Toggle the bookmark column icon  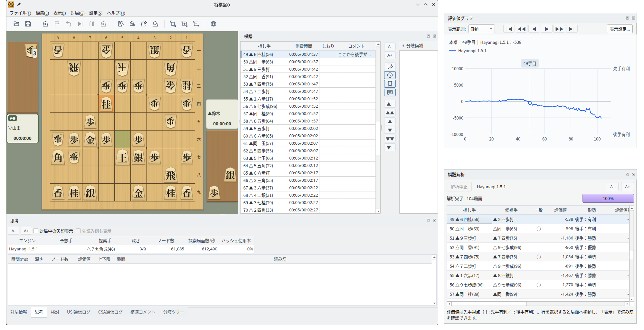(x=390, y=84)
